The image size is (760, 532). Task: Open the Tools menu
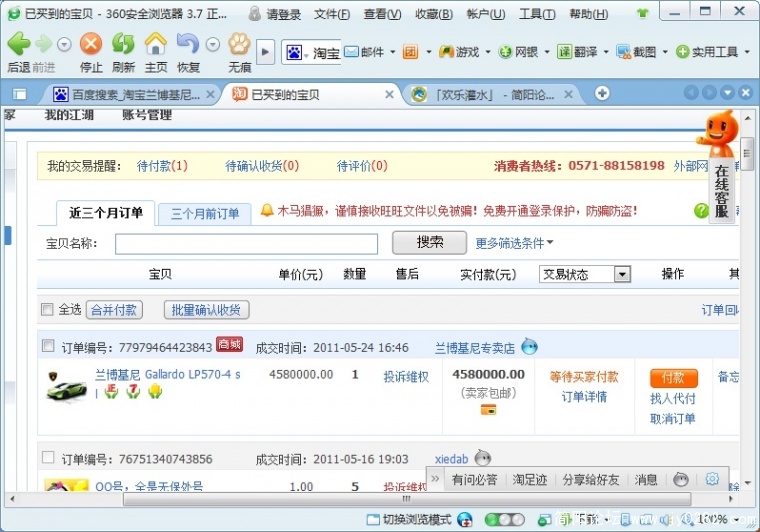pyautogui.click(x=537, y=14)
